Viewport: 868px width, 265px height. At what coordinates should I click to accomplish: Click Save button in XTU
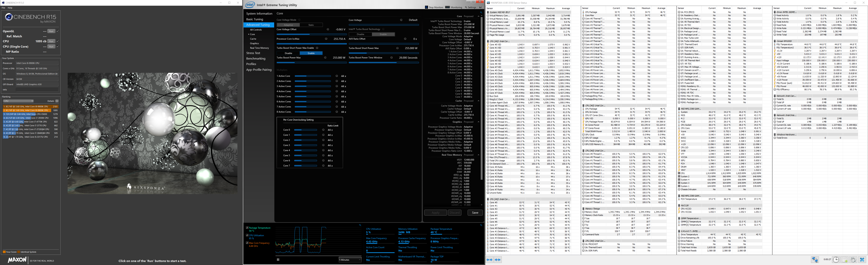click(x=475, y=213)
